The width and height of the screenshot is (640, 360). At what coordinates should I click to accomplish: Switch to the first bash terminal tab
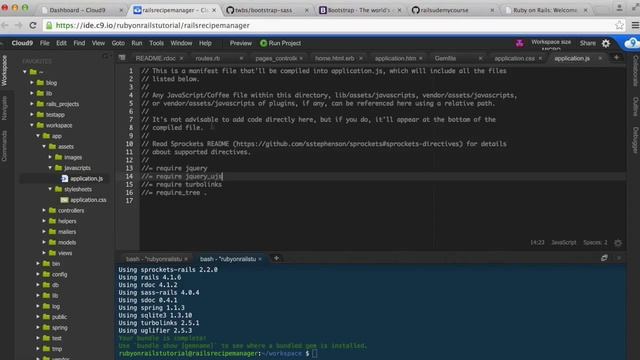(x=153, y=259)
